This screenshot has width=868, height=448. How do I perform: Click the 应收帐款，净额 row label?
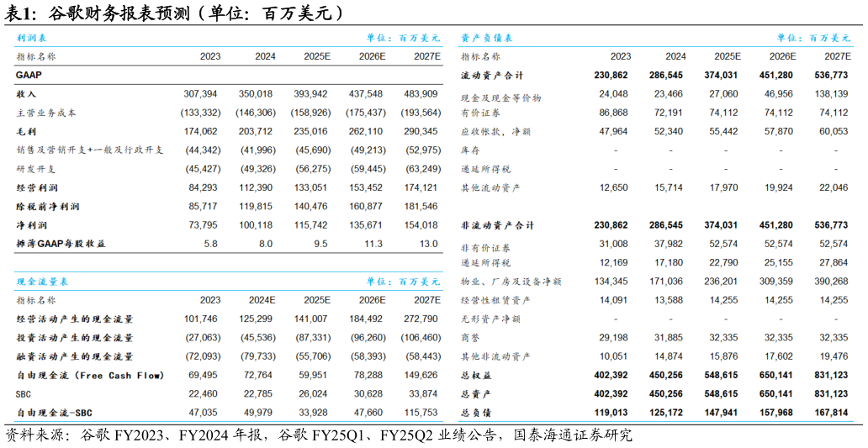[496, 132]
